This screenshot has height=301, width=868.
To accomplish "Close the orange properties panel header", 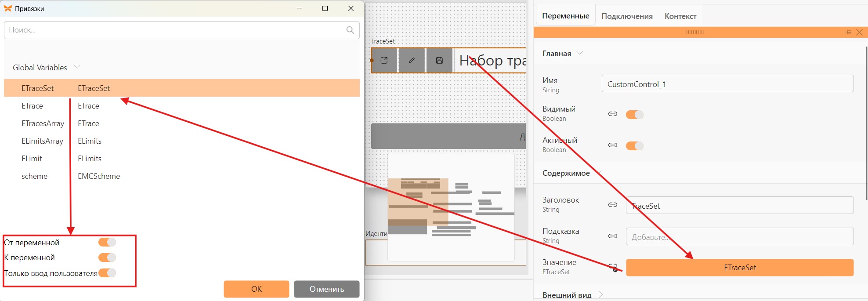I will click(860, 32).
